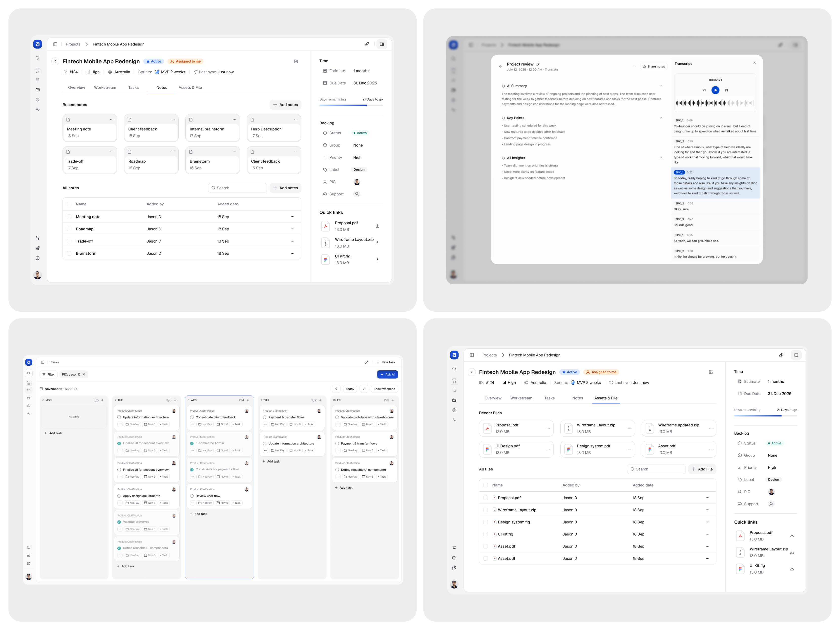
Task: Mark Consolidate client feedback task as complete
Action: coord(192,417)
